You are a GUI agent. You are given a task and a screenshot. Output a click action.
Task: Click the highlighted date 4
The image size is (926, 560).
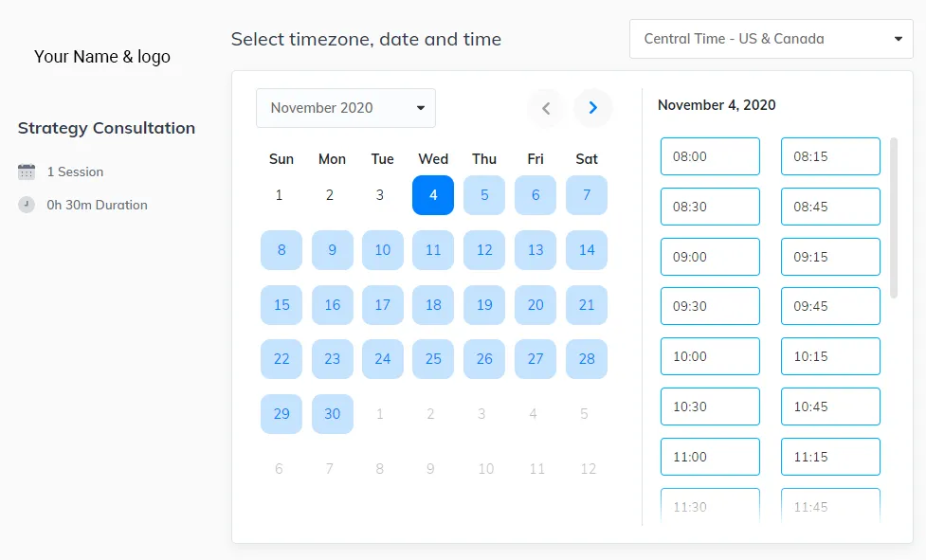(x=433, y=195)
